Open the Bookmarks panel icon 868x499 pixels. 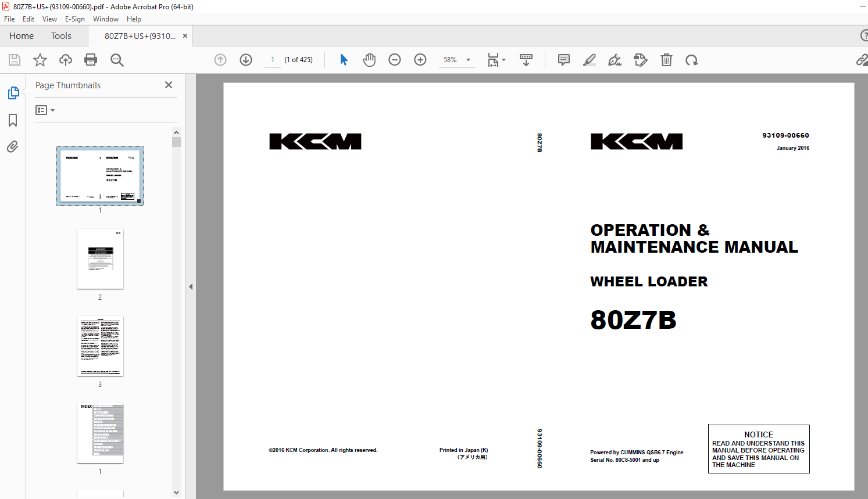13,120
